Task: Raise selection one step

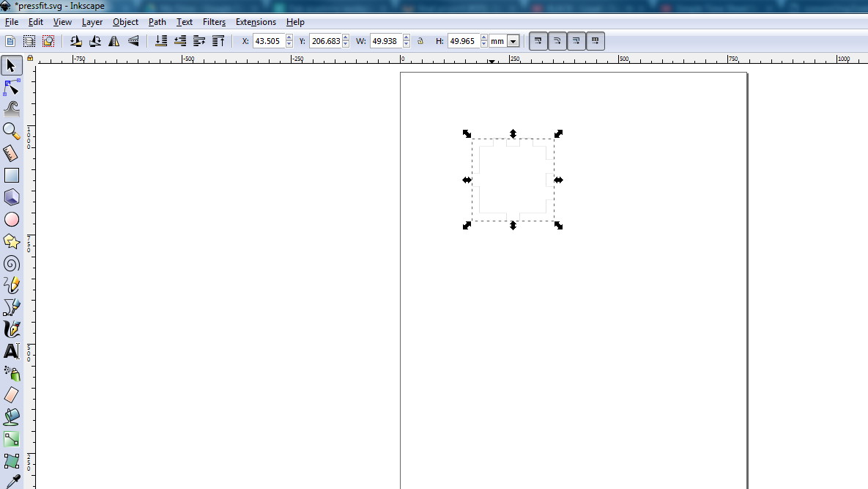Action: tap(199, 41)
